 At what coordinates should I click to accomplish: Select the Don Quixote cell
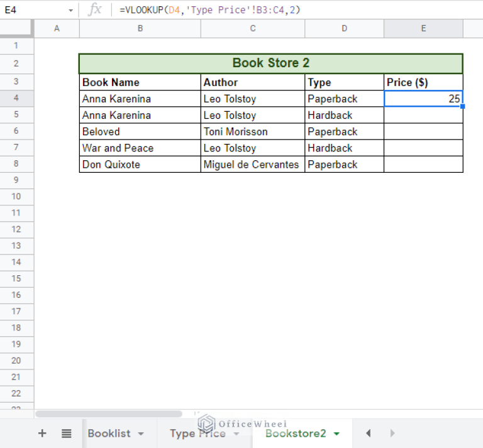coord(140,164)
